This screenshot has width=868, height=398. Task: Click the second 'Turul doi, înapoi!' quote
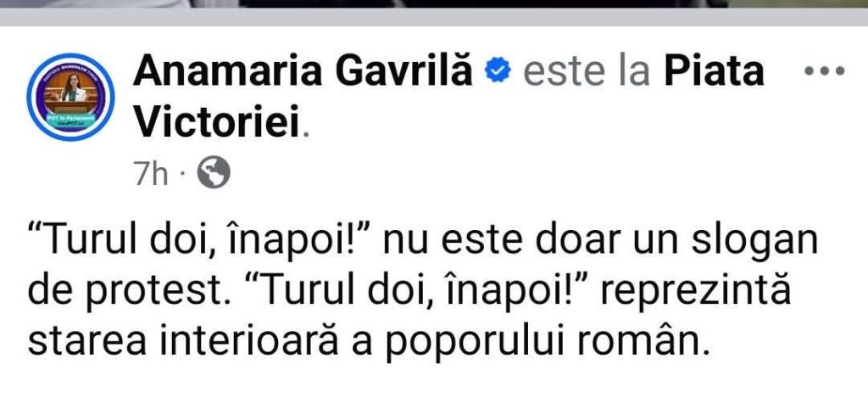click(x=426, y=292)
